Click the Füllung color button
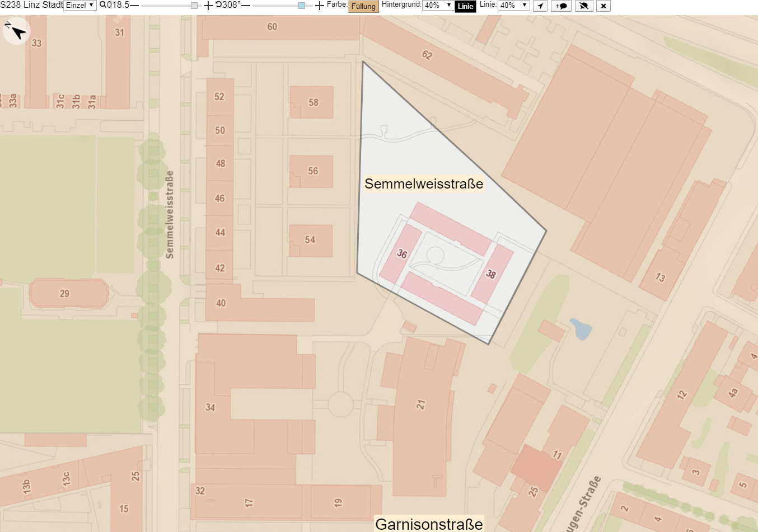Image resolution: width=758 pixels, height=532 pixels. click(x=363, y=7)
